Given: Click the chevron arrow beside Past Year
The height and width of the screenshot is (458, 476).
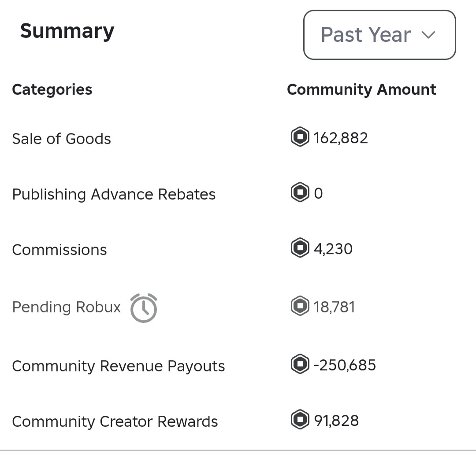Looking at the screenshot, I should coord(428,35).
